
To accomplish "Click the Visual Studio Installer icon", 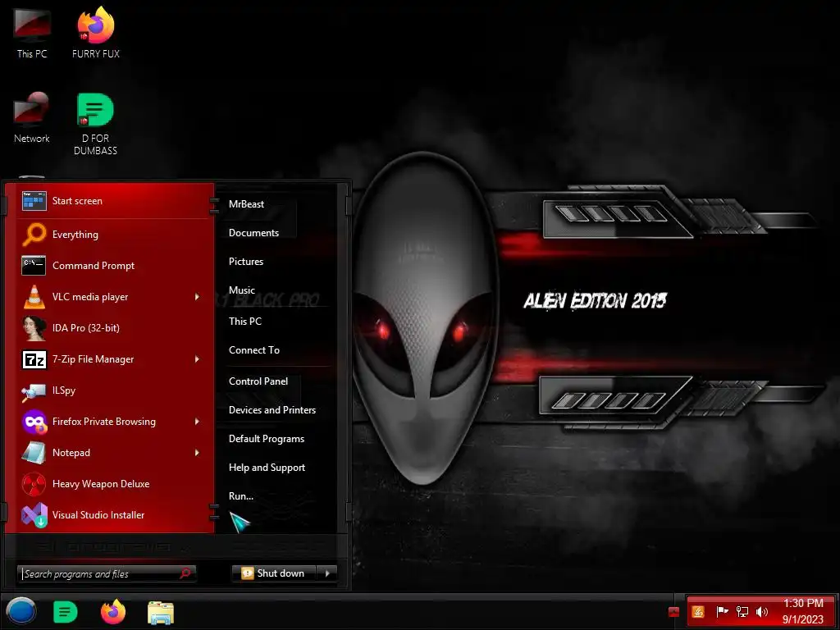I will [34, 515].
